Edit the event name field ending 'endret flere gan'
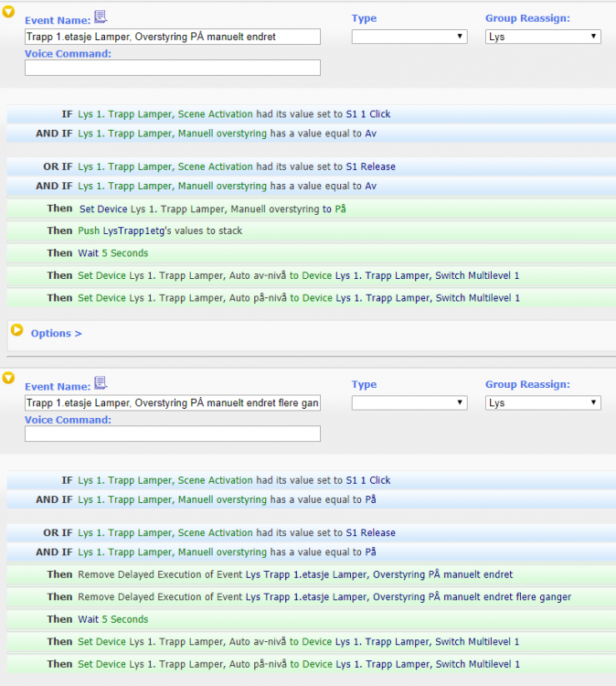The image size is (616, 686). [173, 403]
